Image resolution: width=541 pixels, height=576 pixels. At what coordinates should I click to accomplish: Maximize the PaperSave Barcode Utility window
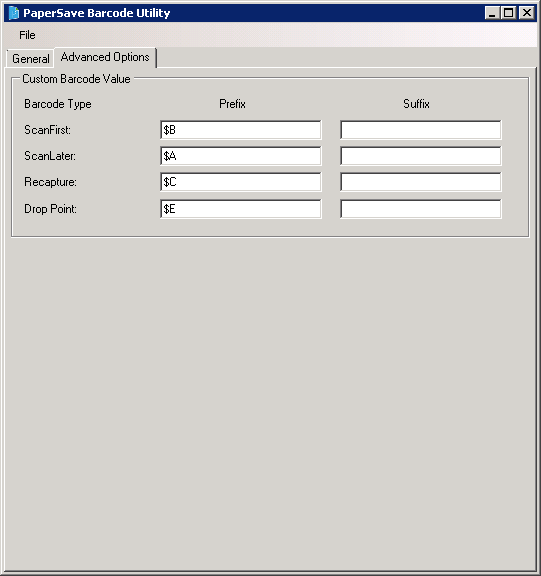point(509,13)
